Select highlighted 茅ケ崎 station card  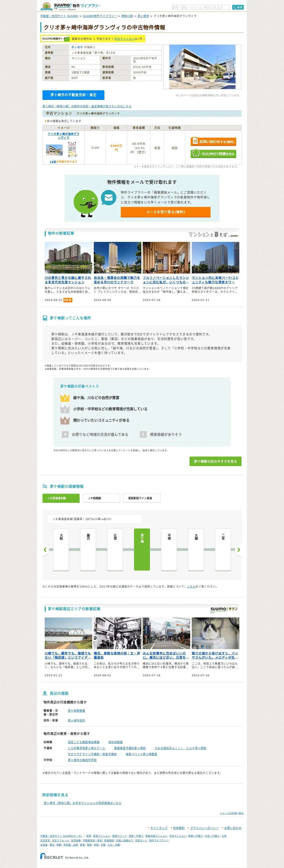pyautogui.click(x=142, y=549)
